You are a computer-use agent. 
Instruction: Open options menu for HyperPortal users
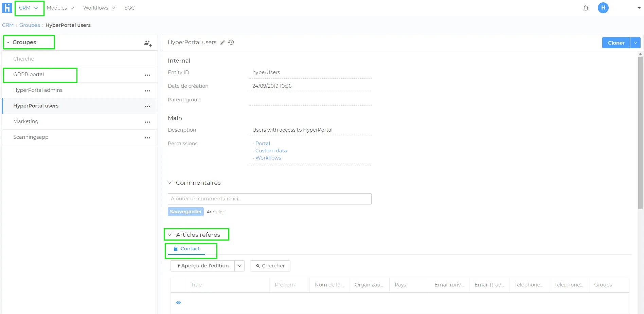(147, 106)
